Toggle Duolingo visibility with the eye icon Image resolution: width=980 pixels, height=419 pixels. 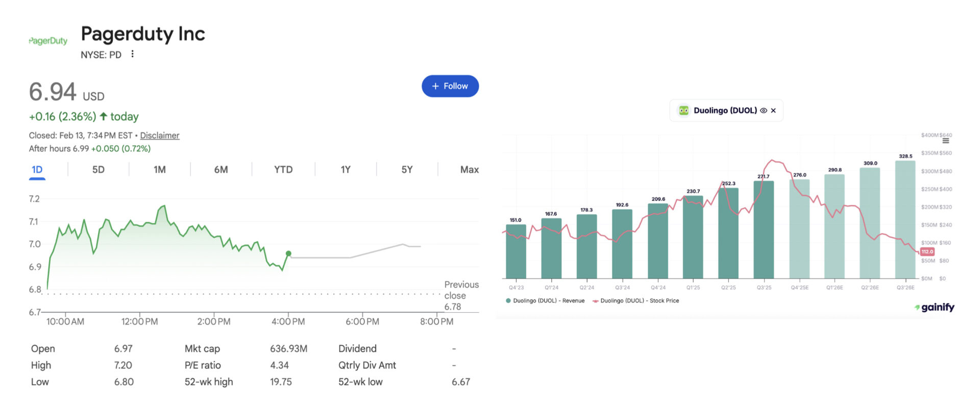tap(764, 110)
